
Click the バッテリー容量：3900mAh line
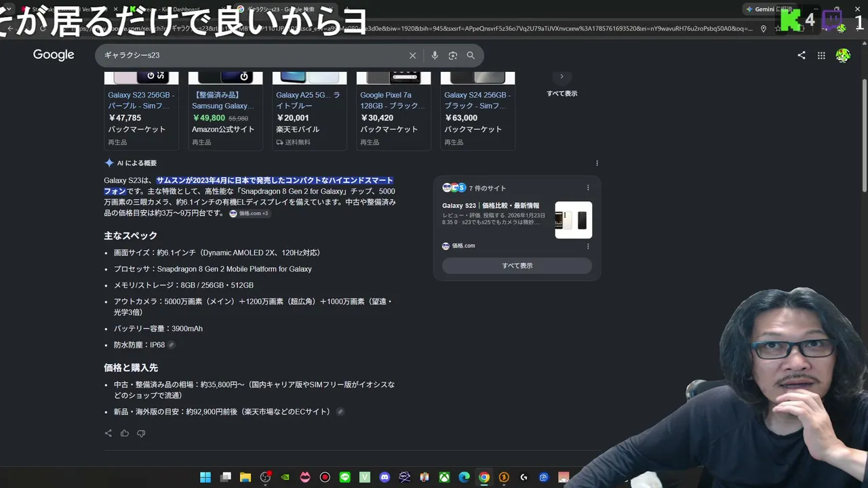pyautogui.click(x=158, y=329)
